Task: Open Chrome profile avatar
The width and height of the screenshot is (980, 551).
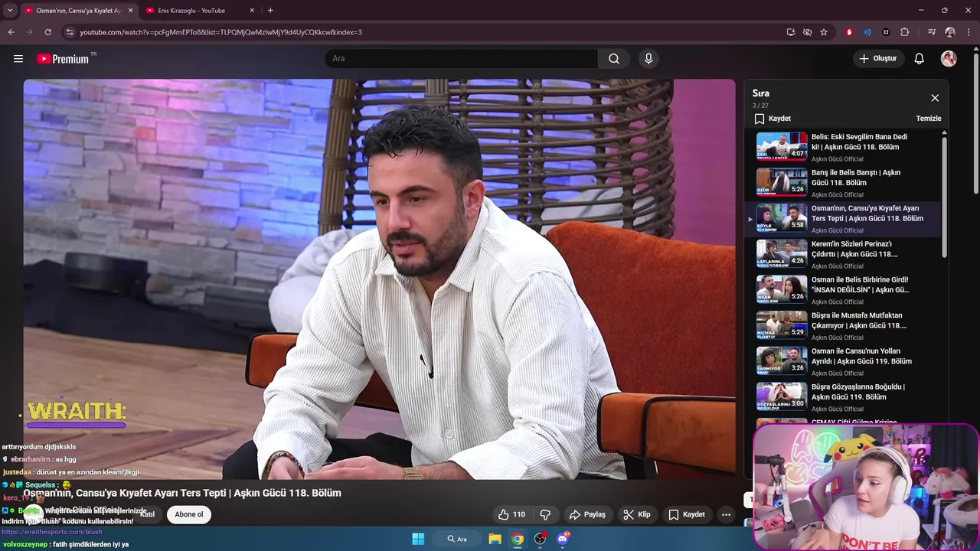Action: point(950,32)
